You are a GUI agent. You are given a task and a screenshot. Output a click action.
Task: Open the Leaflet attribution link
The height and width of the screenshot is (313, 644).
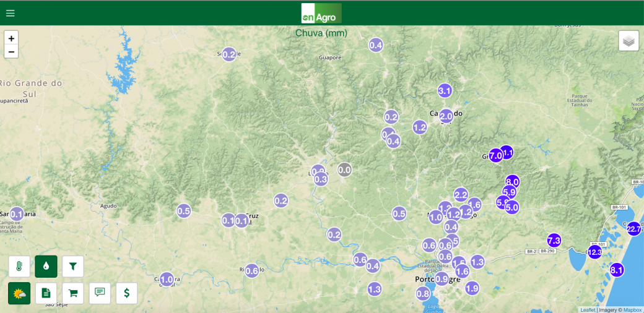(x=588, y=310)
